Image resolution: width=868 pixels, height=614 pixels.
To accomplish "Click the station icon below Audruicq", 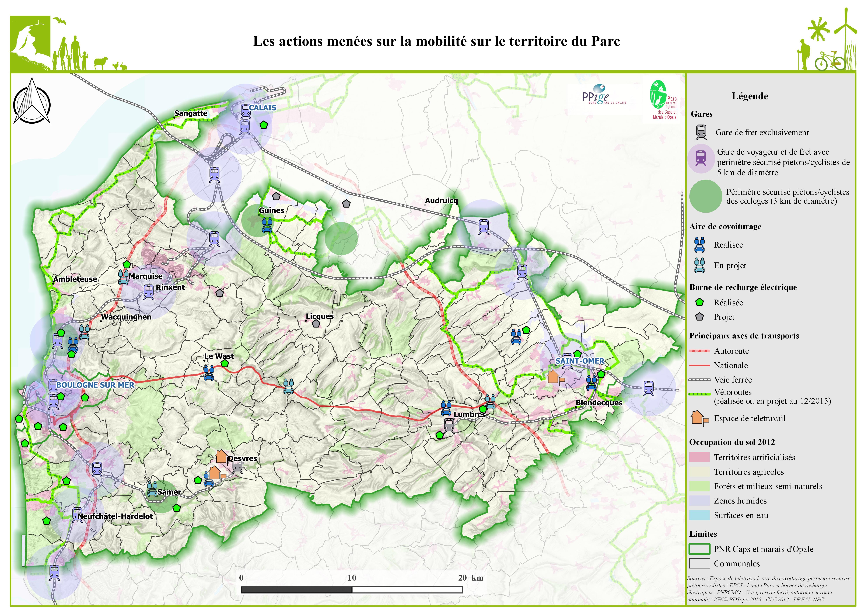I will pos(484,227).
